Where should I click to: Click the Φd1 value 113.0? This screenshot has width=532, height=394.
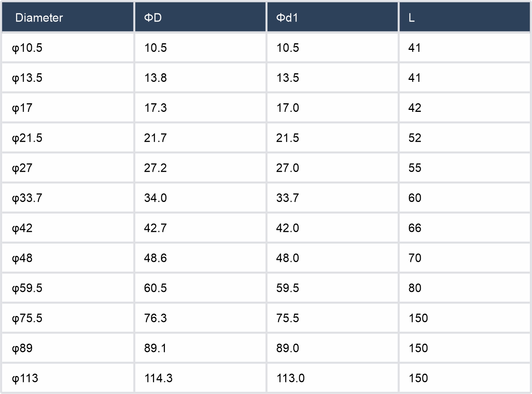click(x=291, y=378)
